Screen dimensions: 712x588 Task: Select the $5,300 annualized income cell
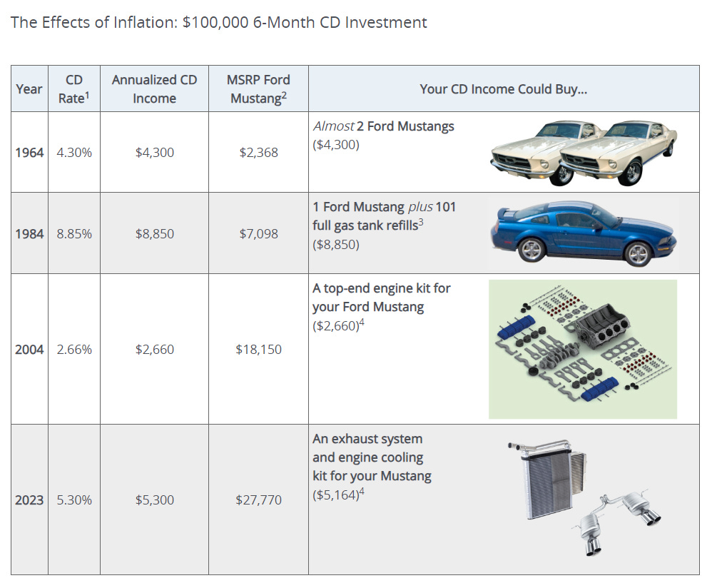pos(154,500)
